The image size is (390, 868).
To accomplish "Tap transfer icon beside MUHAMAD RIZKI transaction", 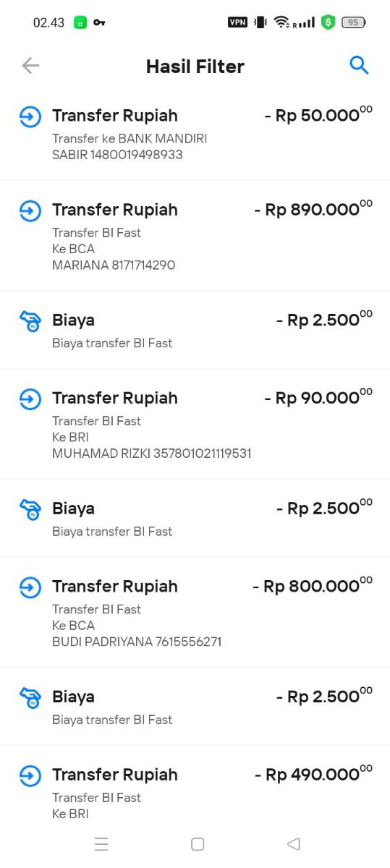I will point(30,399).
